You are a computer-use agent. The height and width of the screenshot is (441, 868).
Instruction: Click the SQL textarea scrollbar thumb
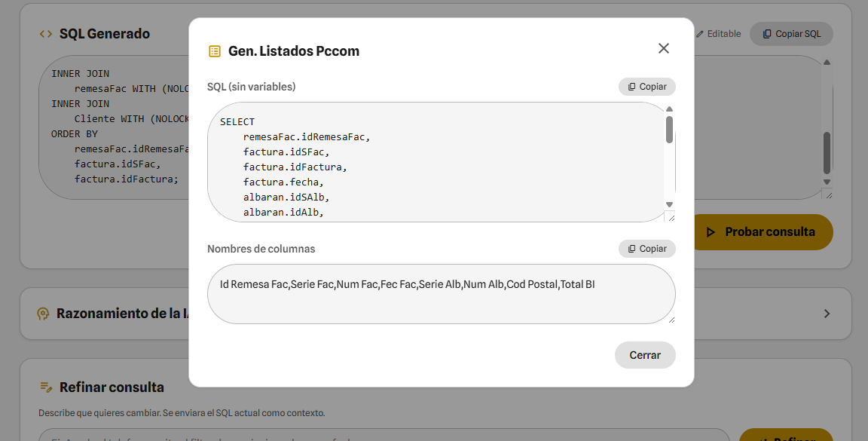point(669,130)
